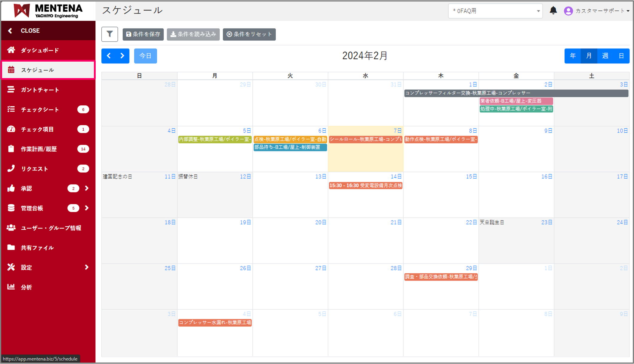Switch calendar to day view
Viewport: 634px width, 364px height.
pyautogui.click(x=621, y=56)
